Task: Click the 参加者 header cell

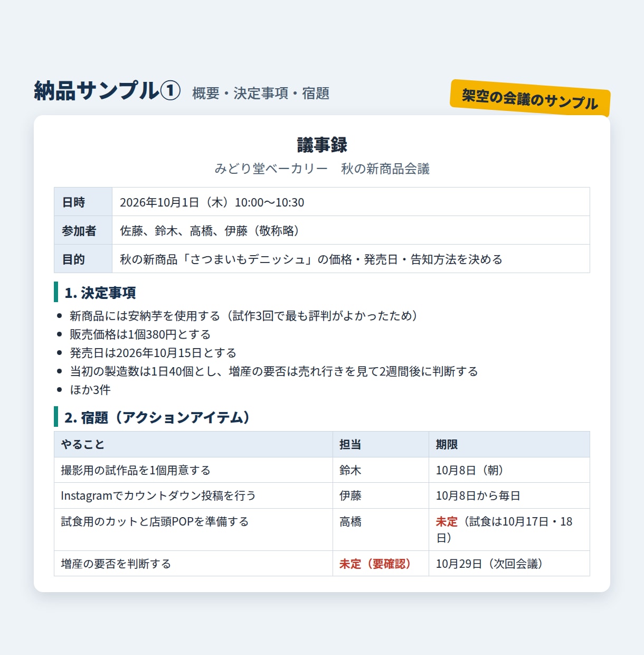Action: [83, 230]
